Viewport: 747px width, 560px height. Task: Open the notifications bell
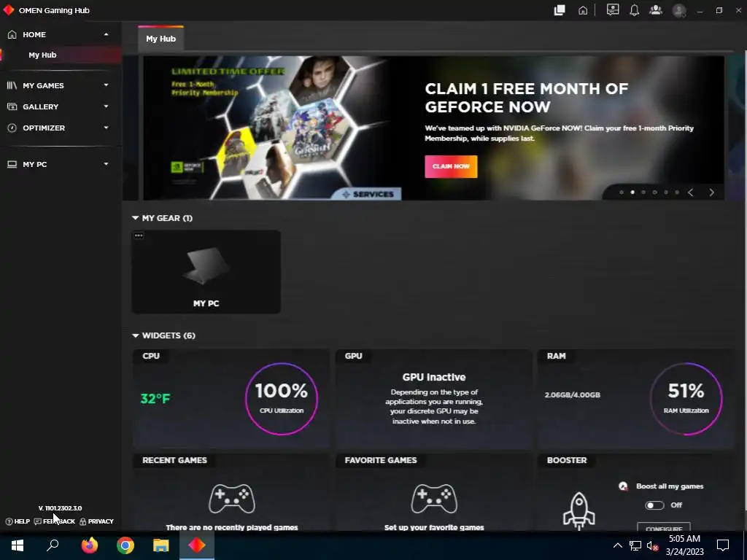[x=634, y=10]
